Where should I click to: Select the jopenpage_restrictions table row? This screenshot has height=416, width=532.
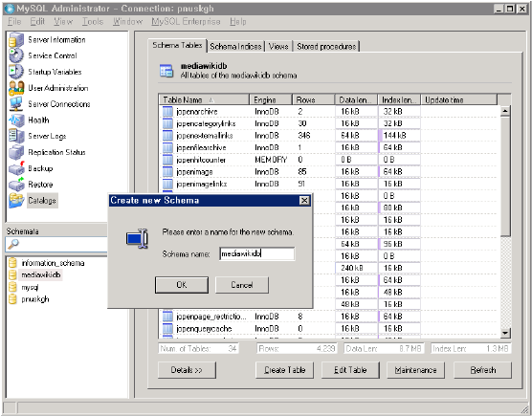click(329, 317)
